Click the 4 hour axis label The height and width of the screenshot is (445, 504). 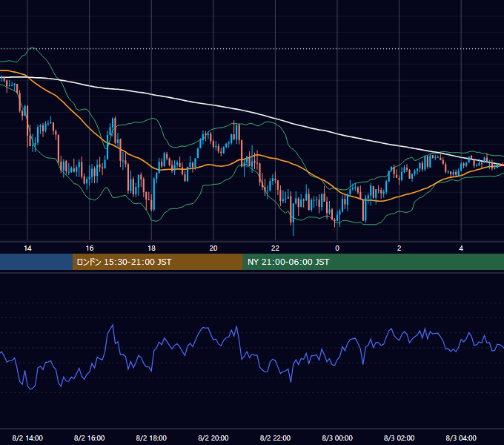pyautogui.click(x=461, y=248)
